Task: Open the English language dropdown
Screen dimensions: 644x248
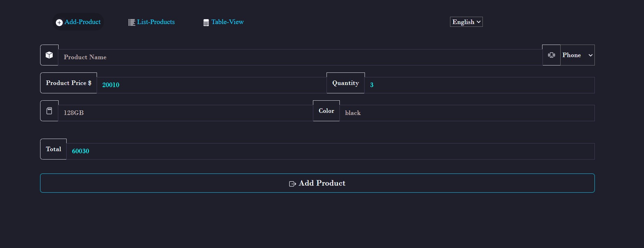Action: point(466,22)
